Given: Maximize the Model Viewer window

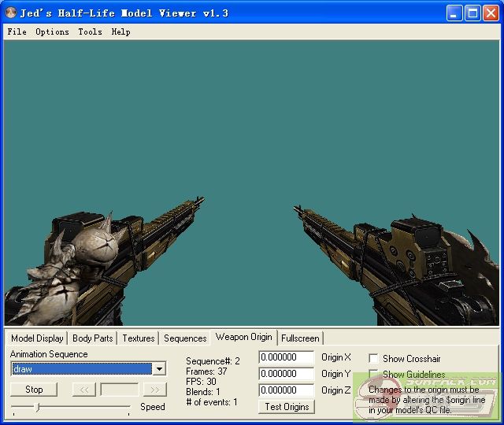Looking at the screenshot, I should pyautogui.click(x=472, y=13).
